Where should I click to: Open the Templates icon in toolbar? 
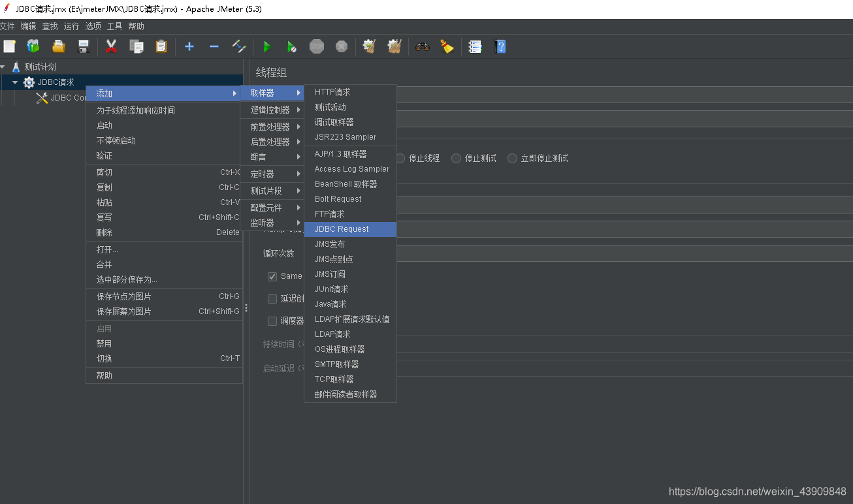tap(33, 46)
